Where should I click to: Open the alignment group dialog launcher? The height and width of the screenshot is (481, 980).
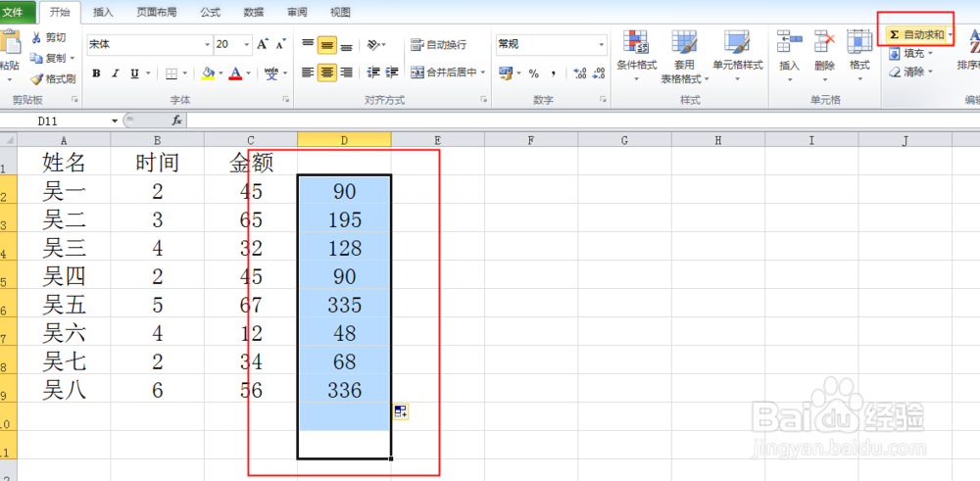(483, 99)
